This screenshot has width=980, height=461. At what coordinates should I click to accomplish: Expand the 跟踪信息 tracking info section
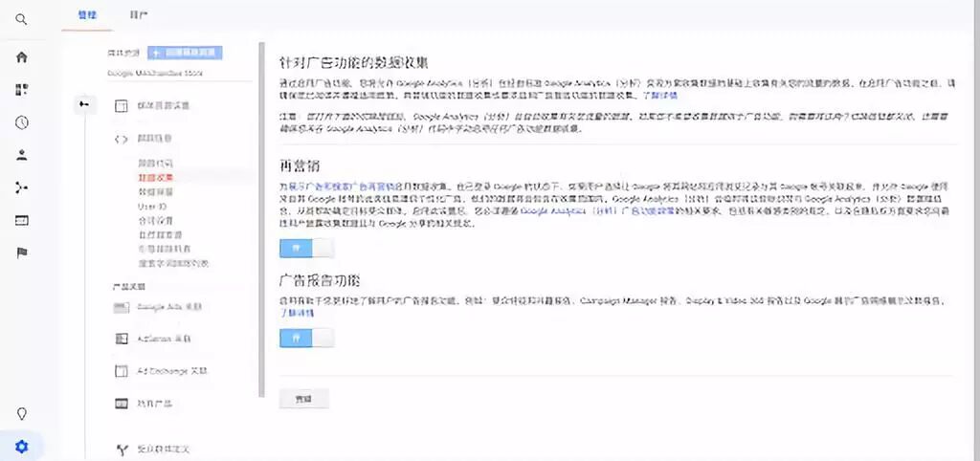coord(154,139)
